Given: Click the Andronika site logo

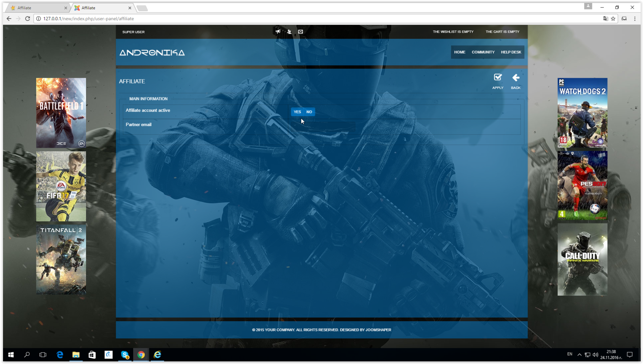Looking at the screenshot, I should [x=152, y=53].
